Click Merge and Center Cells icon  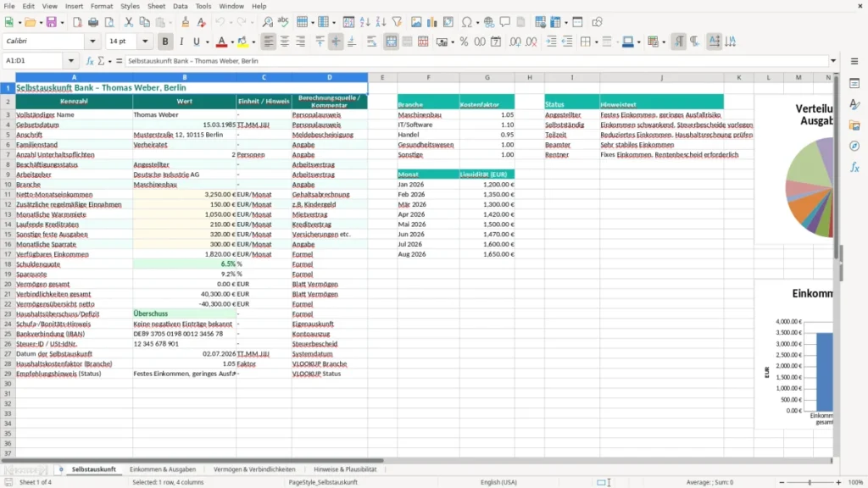[x=391, y=42]
